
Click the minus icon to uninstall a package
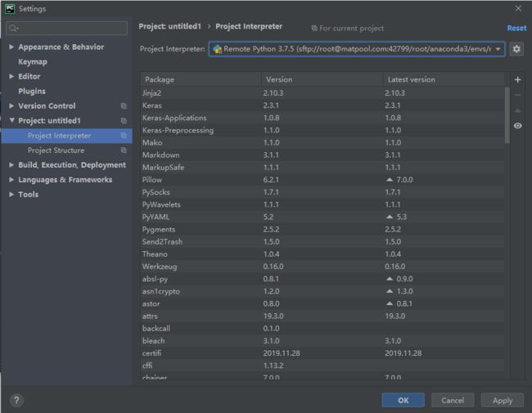coord(517,95)
